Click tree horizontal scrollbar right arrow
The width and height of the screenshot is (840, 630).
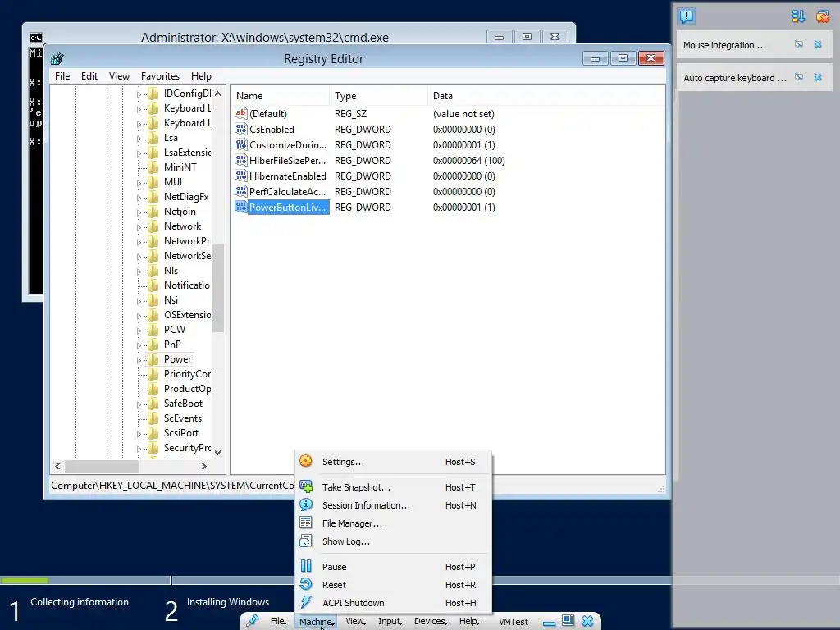click(204, 467)
